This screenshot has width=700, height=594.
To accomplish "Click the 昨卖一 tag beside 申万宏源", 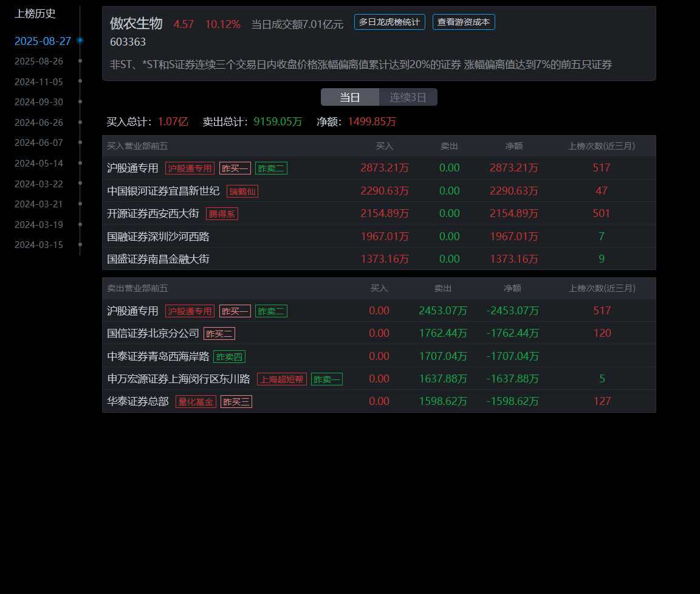I will click(x=327, y=379).
